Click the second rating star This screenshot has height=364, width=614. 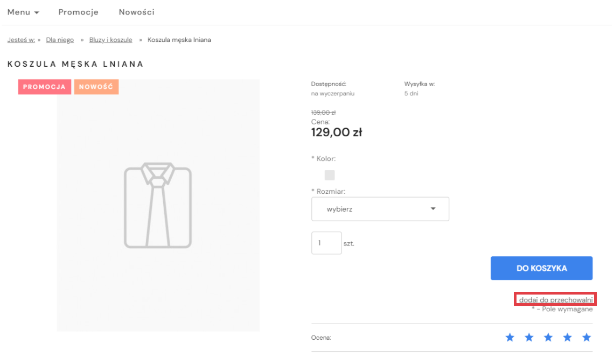point(529,338)
